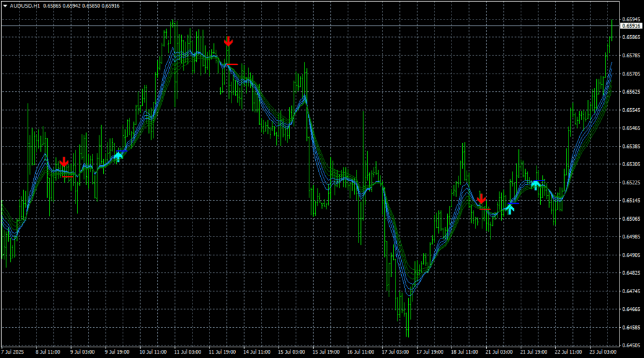Select the red down arrow after 8 Jul 11:00
Screen dimensions: 644x358
(x=64, y=162)
